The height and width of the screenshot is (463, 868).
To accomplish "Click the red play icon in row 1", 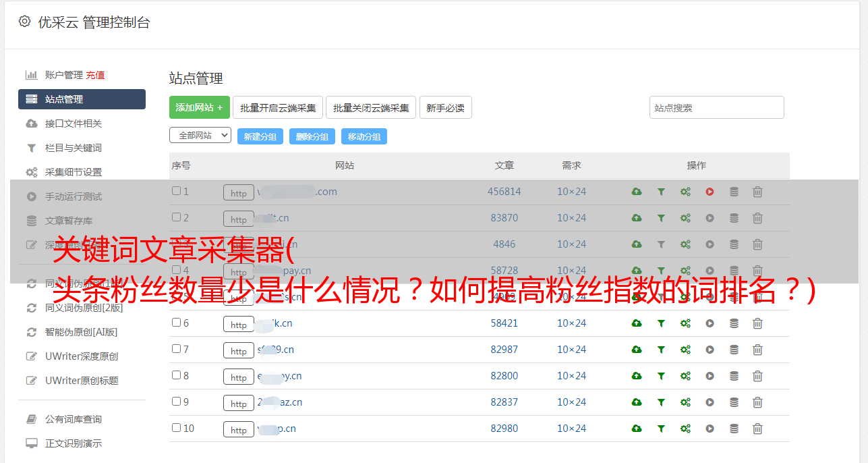I will pos(710,192).
